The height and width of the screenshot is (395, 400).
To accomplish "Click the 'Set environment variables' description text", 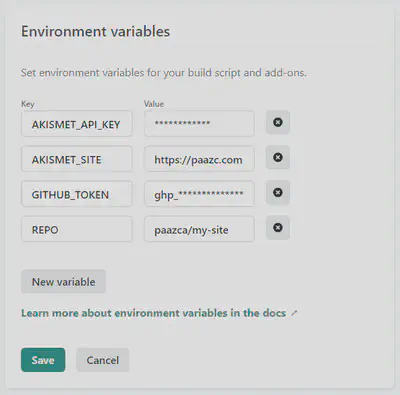I will pos(164,73).
